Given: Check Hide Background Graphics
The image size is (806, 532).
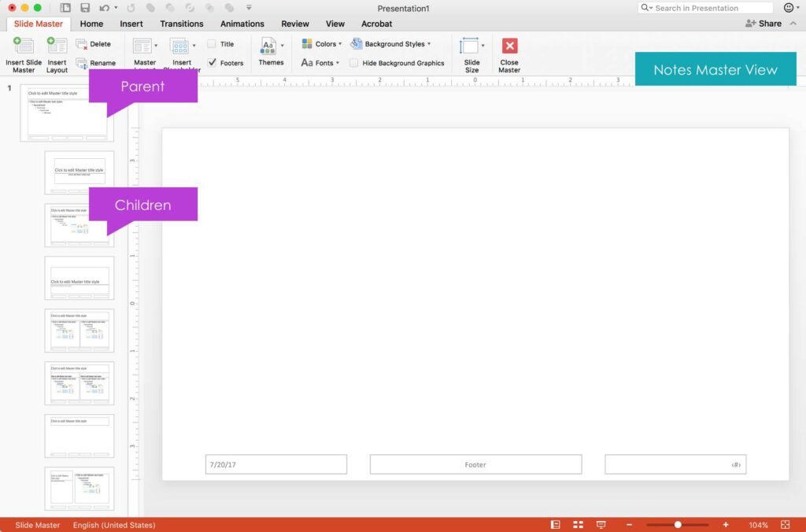Looking at the screenshot, I should 353,62.
